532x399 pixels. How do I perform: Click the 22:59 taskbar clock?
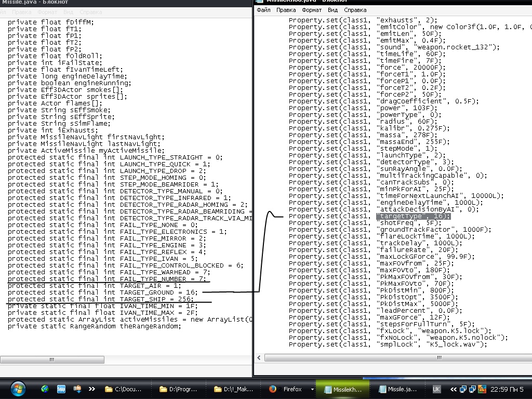(x=507, y=389)
